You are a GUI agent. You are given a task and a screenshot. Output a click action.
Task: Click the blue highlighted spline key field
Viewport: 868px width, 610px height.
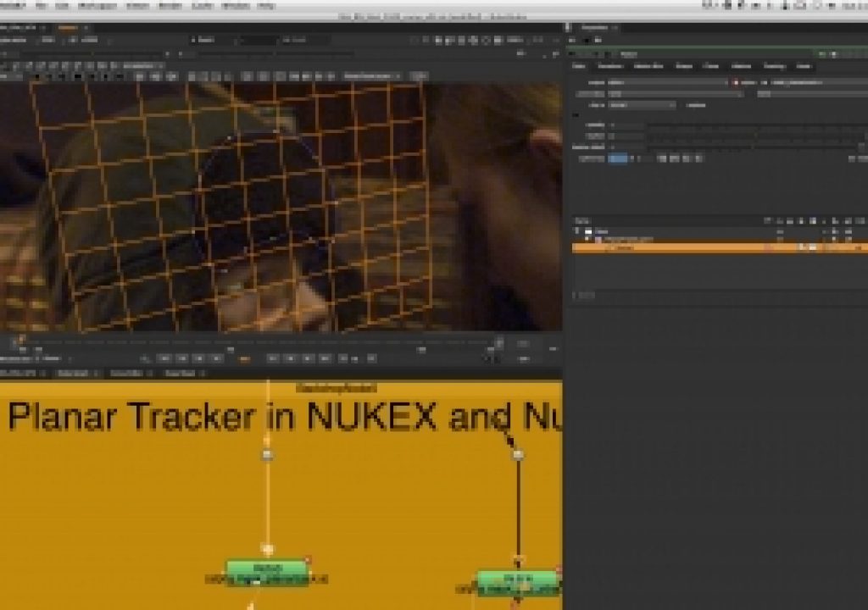(618, 158)
